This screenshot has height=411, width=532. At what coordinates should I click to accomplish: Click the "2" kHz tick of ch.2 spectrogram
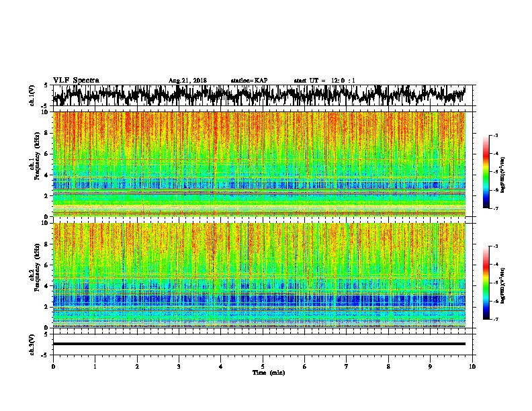tap(48, 307)
